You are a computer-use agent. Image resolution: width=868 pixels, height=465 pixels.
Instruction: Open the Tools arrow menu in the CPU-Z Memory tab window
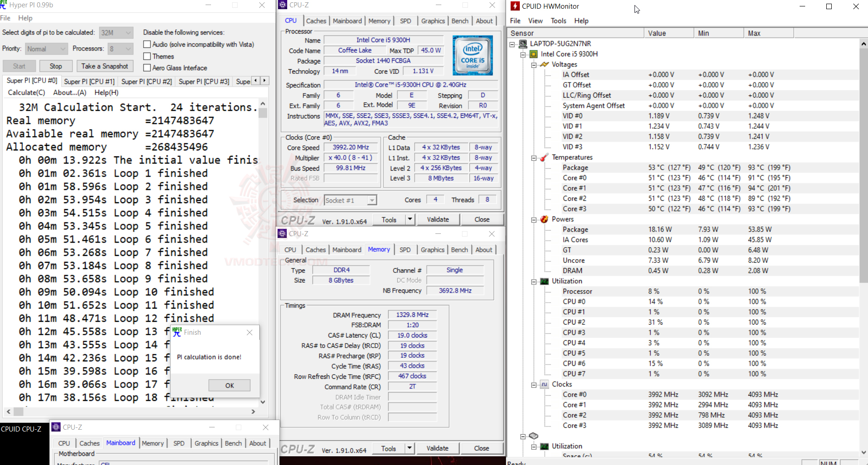(409, 448)
